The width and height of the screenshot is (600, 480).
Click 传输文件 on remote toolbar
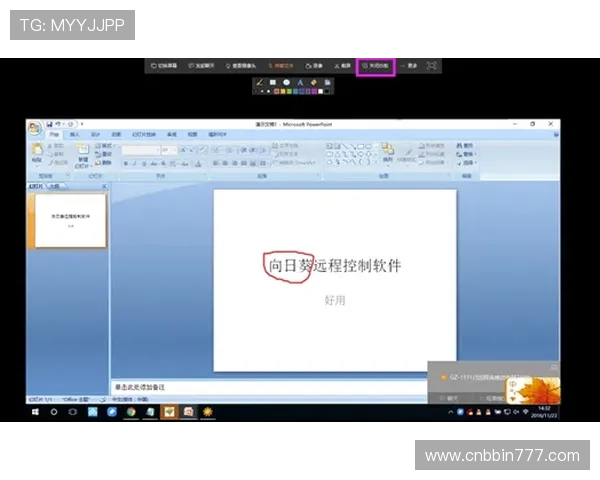pyautogui.click(x=281, y=66)
